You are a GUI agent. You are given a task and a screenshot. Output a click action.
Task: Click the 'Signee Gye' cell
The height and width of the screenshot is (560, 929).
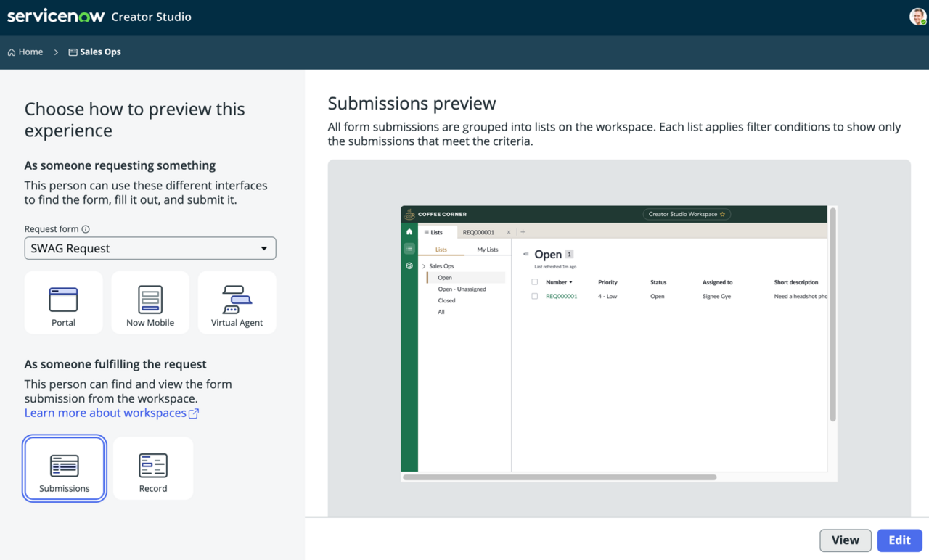click(716, 297)
